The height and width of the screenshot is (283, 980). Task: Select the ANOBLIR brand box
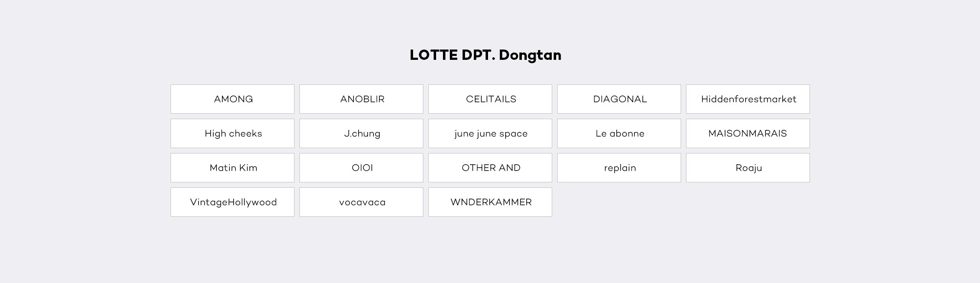tap(361, 99)
